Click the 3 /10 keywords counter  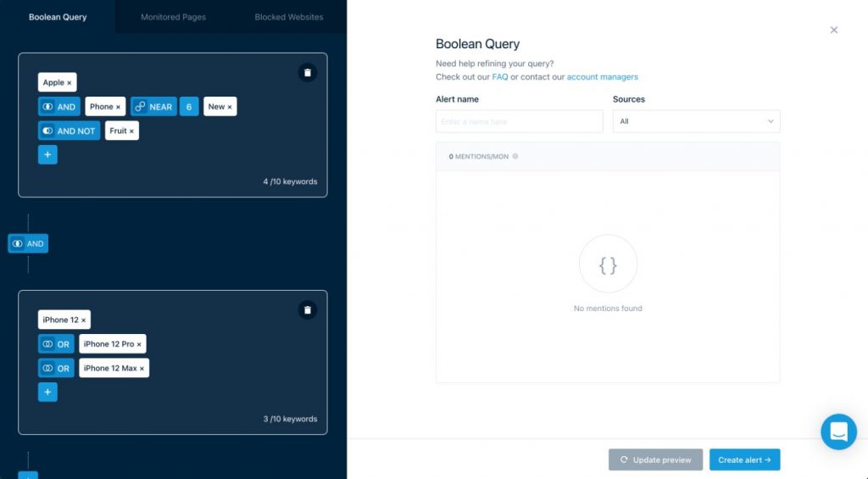(290, 419)
